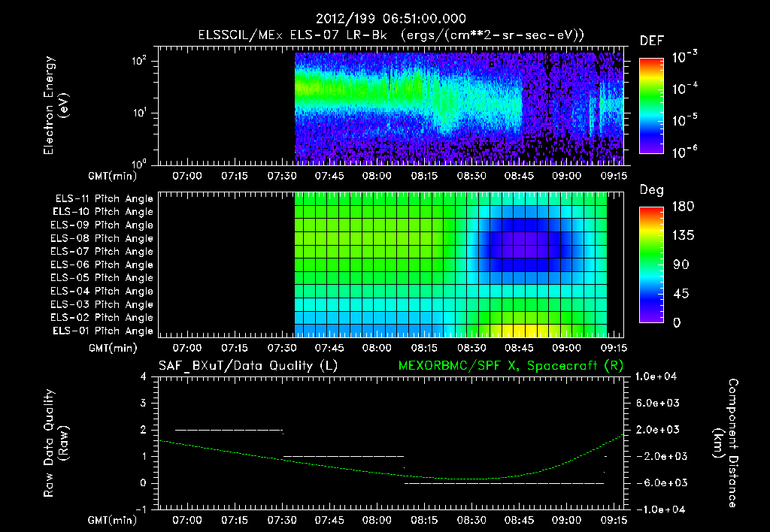The height and width of the screenshot is (532, 770).
Task: Select the ELS-03 Pitch Angle row label
Action: [x=102, y=304]
